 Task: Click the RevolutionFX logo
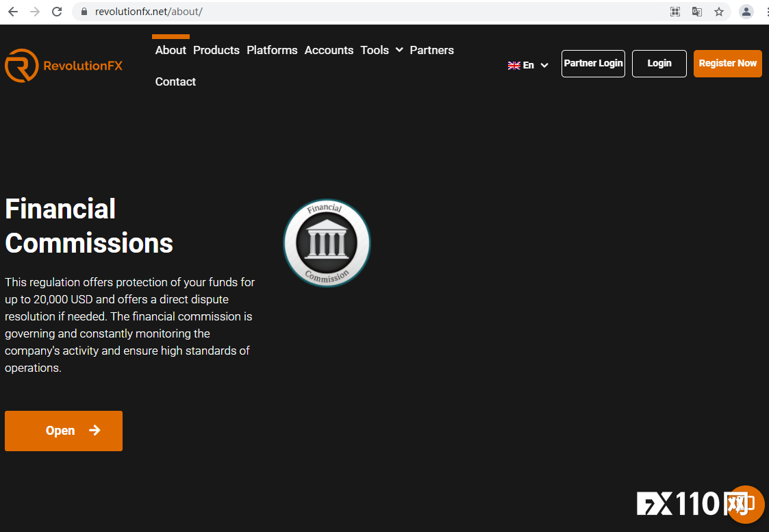pyautogui.click(x=64, y=66)
